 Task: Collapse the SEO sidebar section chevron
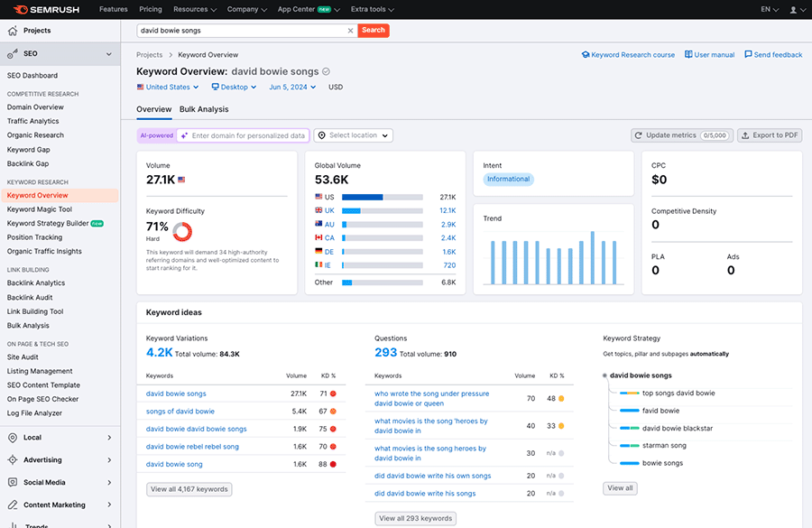click(109, 54)
